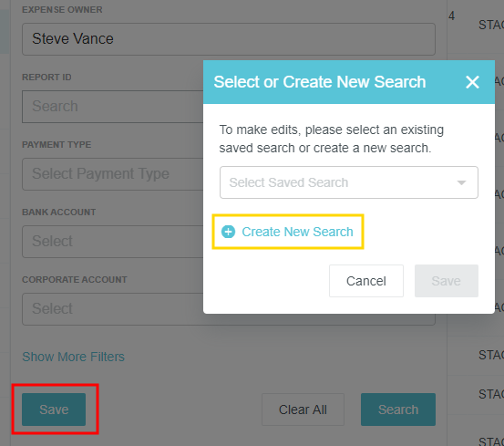
Task: Cancel the saved search dialog
Action: click(366, 281)
